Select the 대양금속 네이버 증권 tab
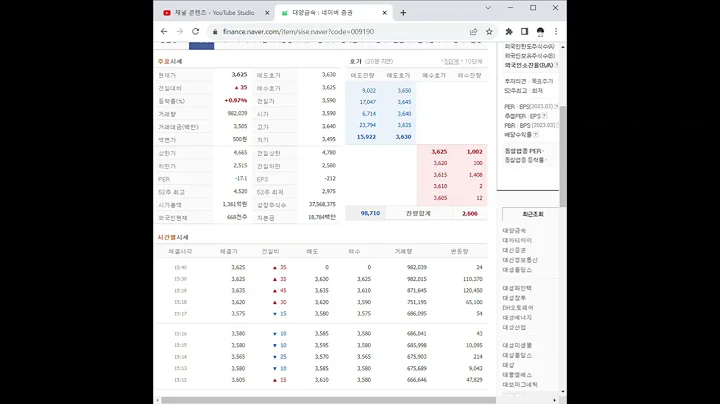720x404 pixels. (333, 13)
